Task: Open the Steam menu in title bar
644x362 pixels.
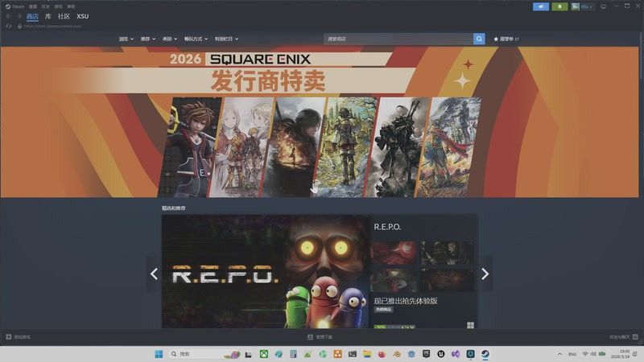Action: tap(18, 6)
